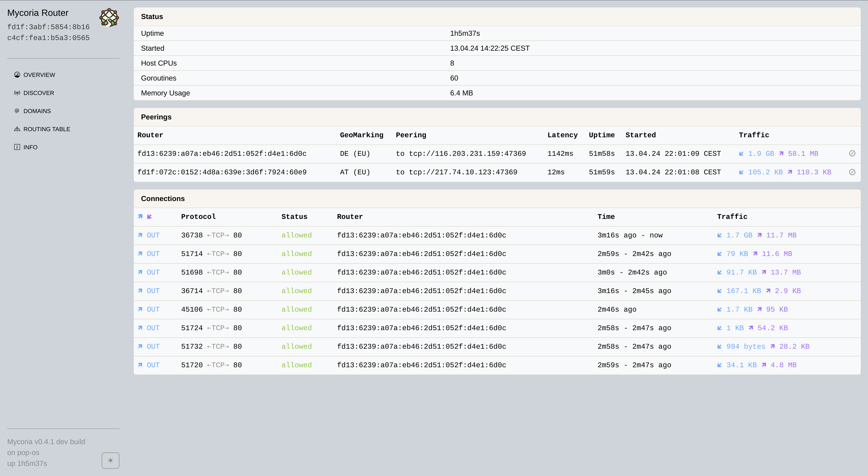Click outgoing arrow icon in Connections header
868x476 pixels.
140,216
